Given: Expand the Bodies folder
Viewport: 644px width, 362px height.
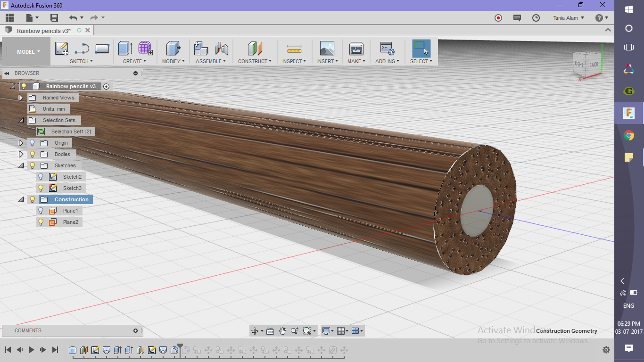Looking at the screenshot, I should 21,154.
